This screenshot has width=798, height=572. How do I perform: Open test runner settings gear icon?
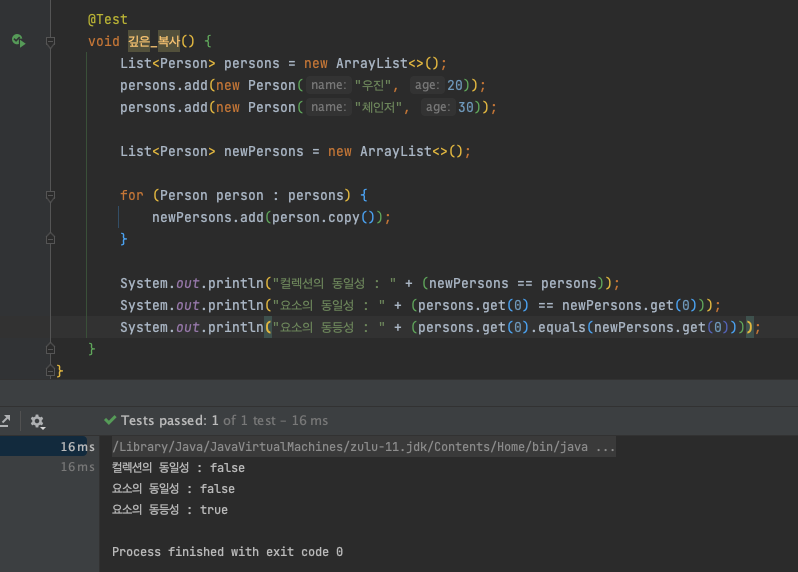coord(37,421)
